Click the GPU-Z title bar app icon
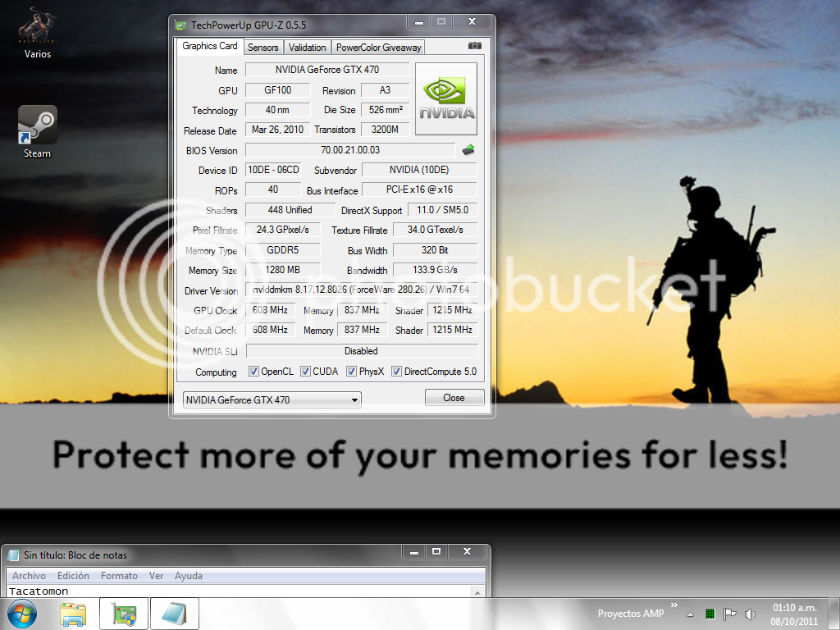Viewport: 840px width, 630px height. [x=181, y=25]
